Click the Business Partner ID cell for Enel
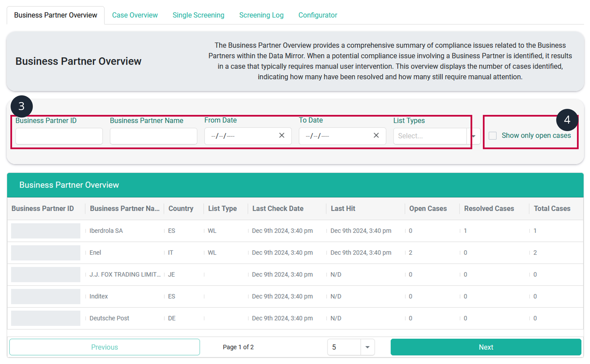Image resolution: width=590 pixels, height=364 pixels. click(x=46, y=253)
